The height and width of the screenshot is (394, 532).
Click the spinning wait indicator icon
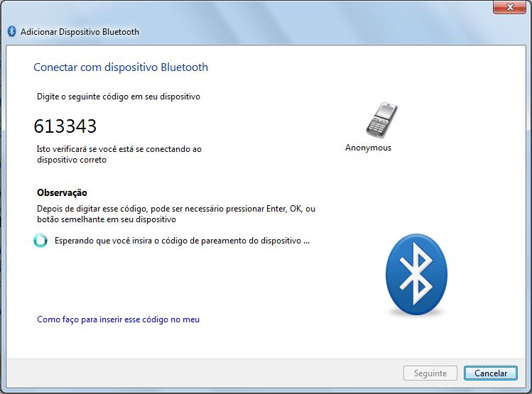click(40, 241)
